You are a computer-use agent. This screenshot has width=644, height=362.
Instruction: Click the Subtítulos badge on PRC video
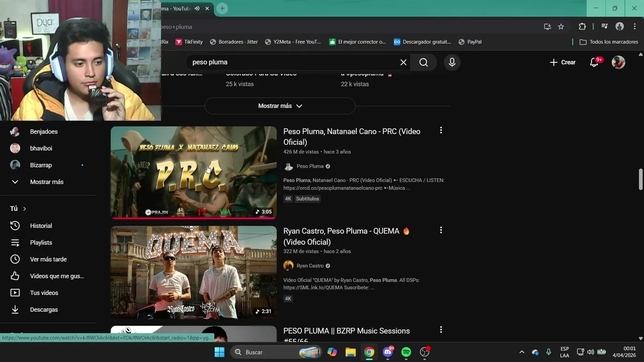(x=307, y=199)
